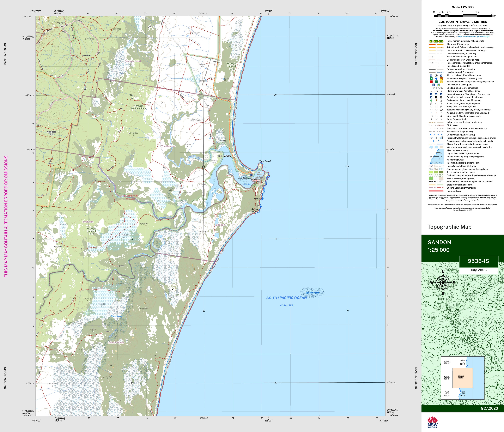Select the Lifesaving club LS icon
This screenshot has height=432, width=504.
[441, 79]
